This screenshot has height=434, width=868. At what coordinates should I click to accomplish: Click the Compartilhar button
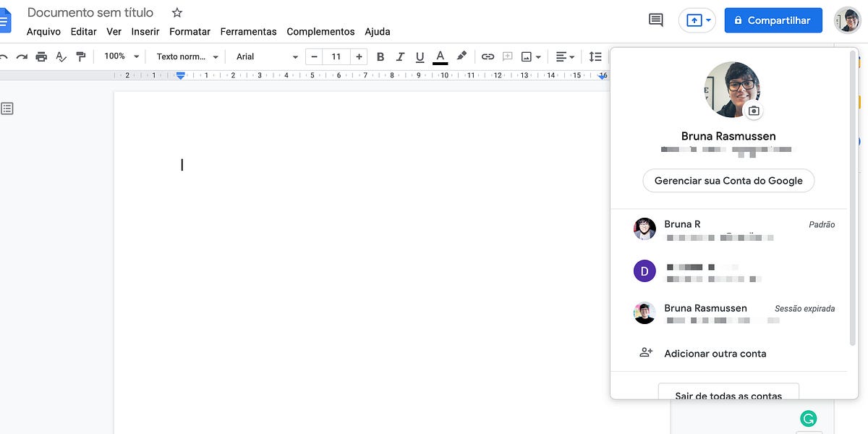[773, 20]
